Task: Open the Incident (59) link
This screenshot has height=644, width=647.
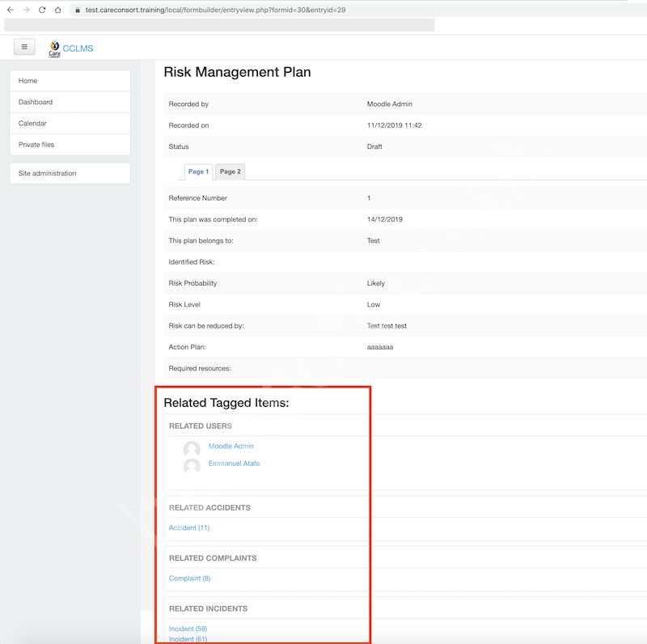Action: click(x=188, y=629)
